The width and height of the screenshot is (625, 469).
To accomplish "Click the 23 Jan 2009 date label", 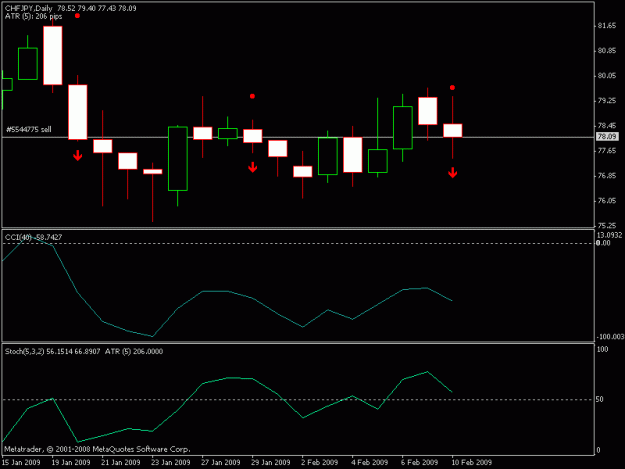I will pyautogui.click(x=171, y=463).
